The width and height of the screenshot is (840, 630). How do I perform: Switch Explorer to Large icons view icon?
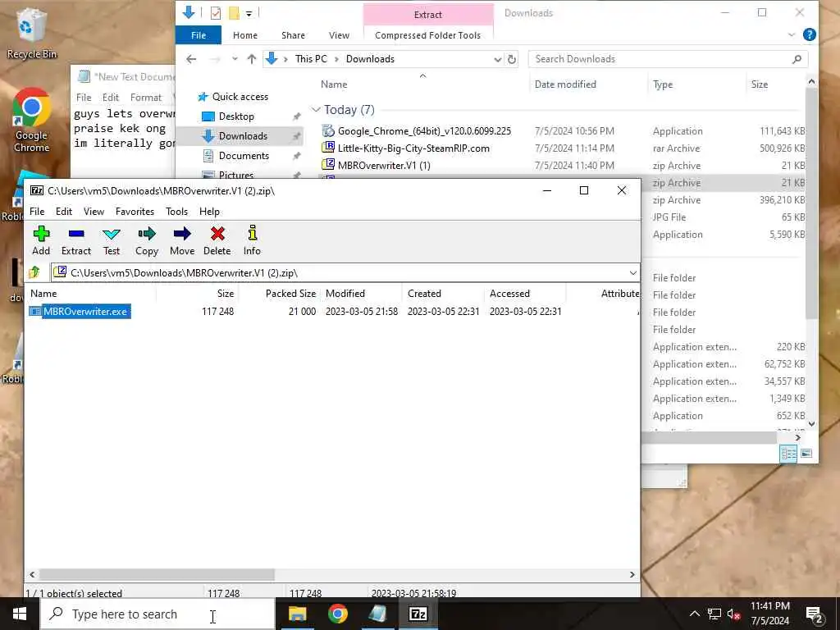pyautogui.click(x=806, y=453)
